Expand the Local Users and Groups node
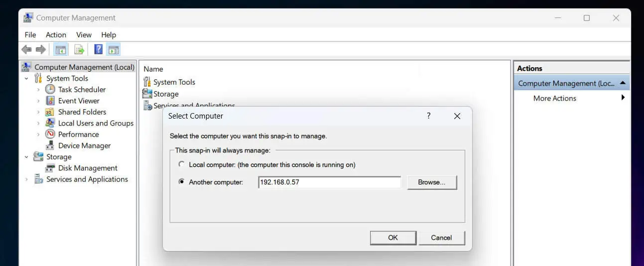The image size is (644, 266). click(38, 123)
